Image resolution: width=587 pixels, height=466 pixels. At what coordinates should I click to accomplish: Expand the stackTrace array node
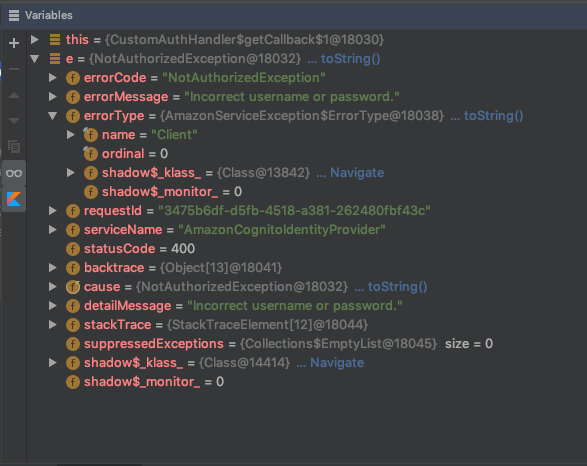(53, 325)
